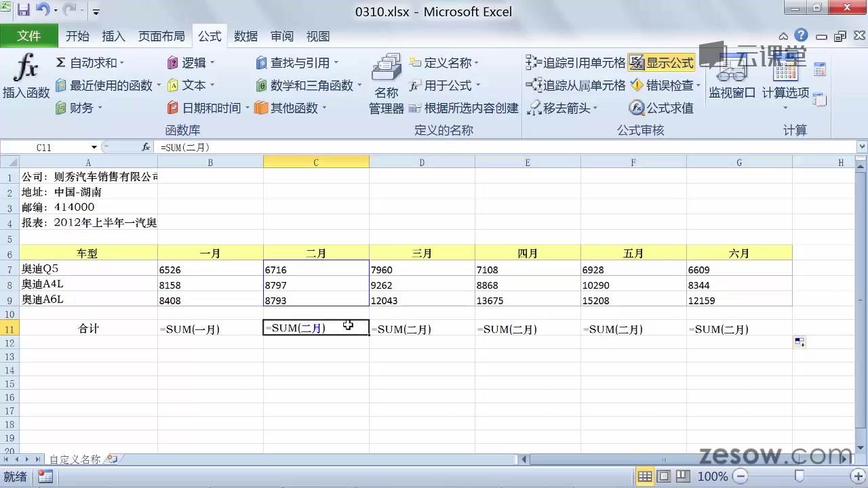Click in the Name Box showing C11
Screen dimensions: 868x488
coord(45,147)
